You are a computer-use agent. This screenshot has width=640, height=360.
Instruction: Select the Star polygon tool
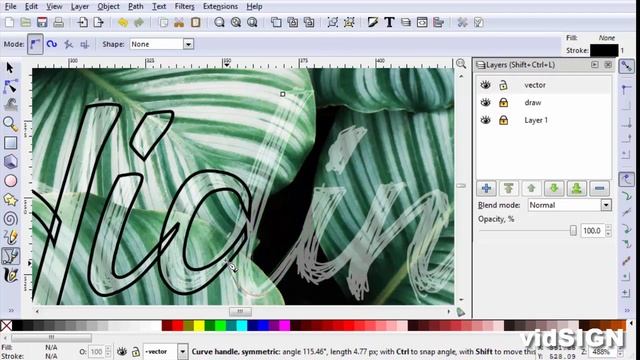tap(10, 200)
